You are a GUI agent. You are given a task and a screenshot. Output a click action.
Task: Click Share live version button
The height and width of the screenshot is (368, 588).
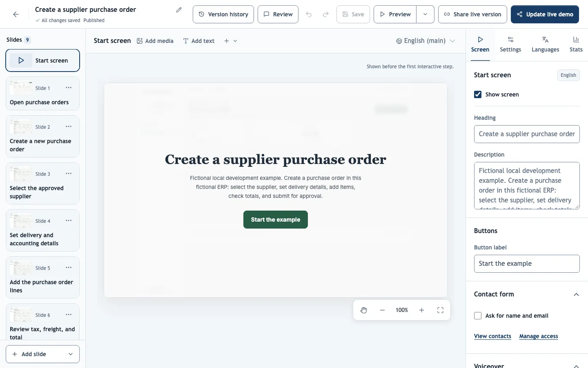tap(472, 14)
